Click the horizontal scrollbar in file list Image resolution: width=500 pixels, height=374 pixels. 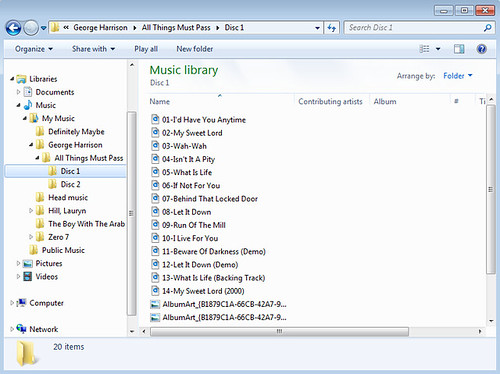click(279, 331)
